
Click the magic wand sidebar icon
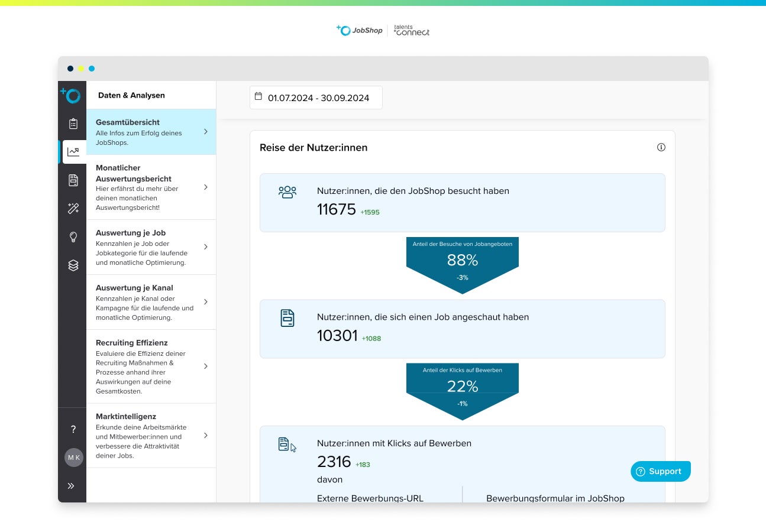(73, 209)
